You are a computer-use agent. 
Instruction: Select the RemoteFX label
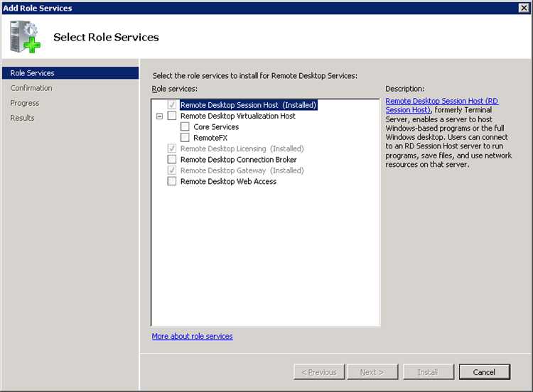(x=210, y=138)
